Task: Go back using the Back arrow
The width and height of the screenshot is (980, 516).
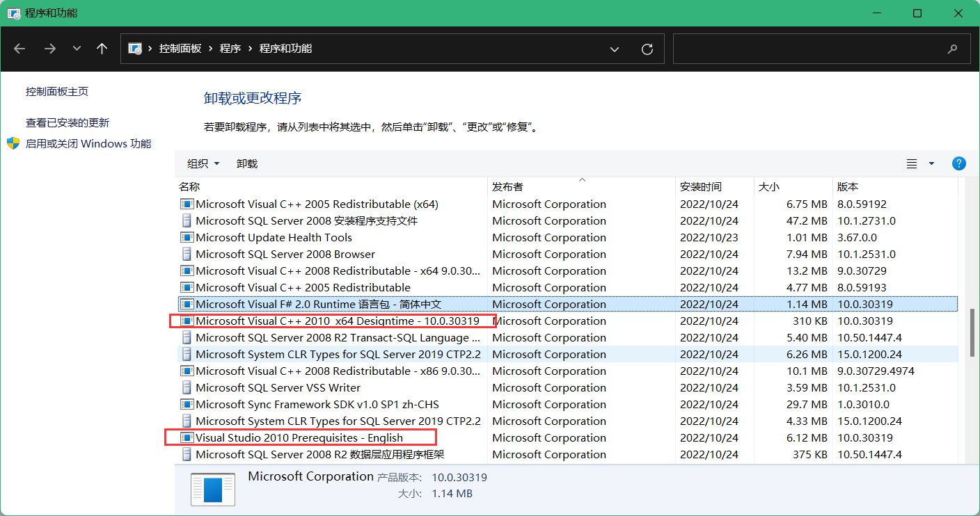Action: click(19, 49)
